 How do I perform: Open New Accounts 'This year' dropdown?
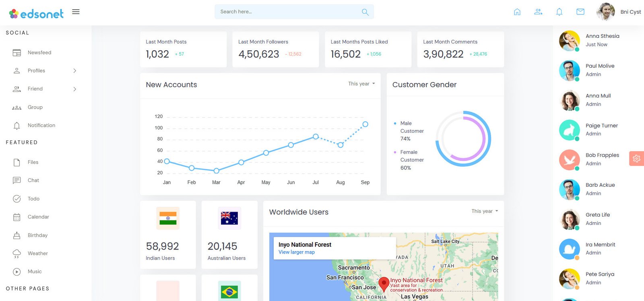[x=361, y=84]
